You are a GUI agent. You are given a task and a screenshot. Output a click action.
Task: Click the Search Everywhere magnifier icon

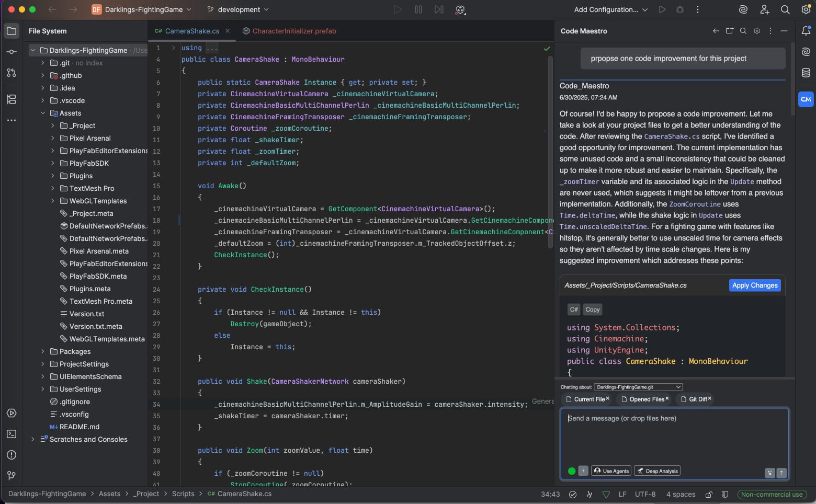pyautogui.click(x=785, y=9)
